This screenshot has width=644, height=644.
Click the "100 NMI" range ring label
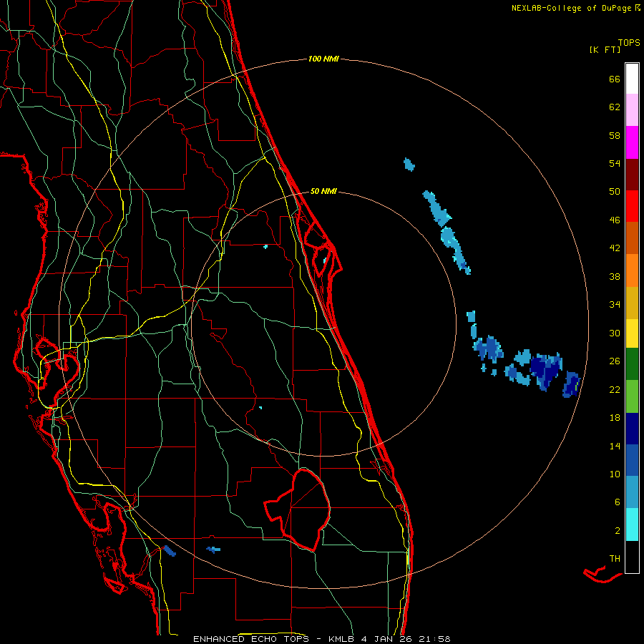click(323, 59)
